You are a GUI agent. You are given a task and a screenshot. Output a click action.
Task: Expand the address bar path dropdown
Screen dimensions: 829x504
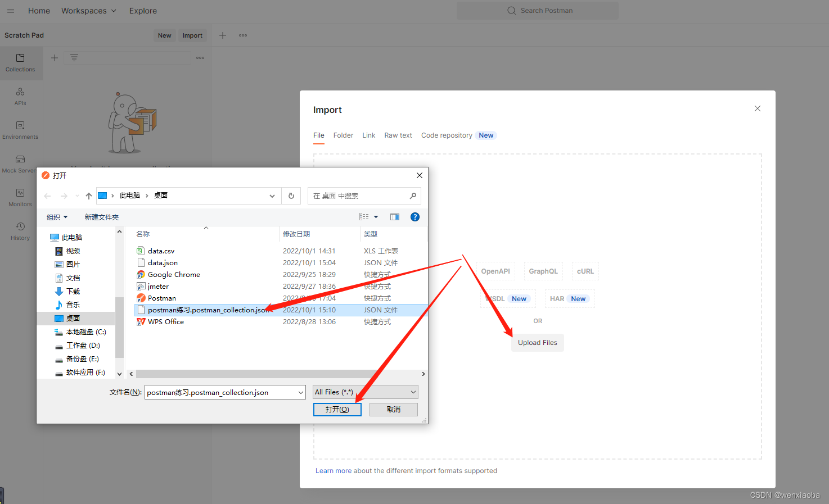[272, 196]
